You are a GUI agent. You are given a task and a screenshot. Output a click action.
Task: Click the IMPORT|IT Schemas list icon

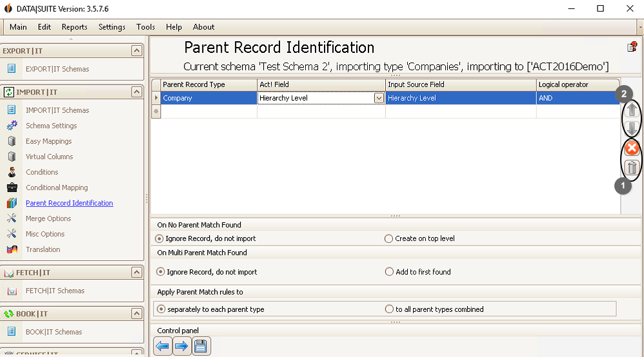[x=12, y=110]
